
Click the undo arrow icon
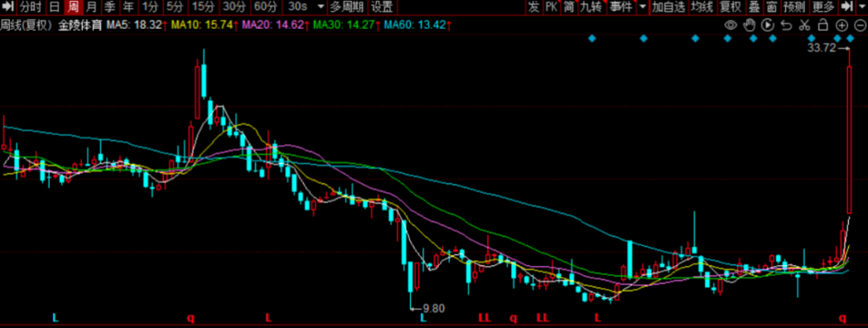click(786, 25)
